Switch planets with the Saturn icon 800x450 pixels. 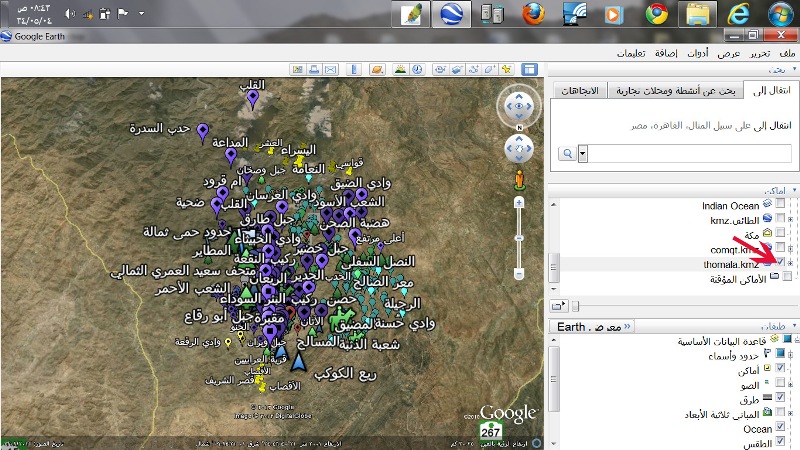click(x=378, y=69)
